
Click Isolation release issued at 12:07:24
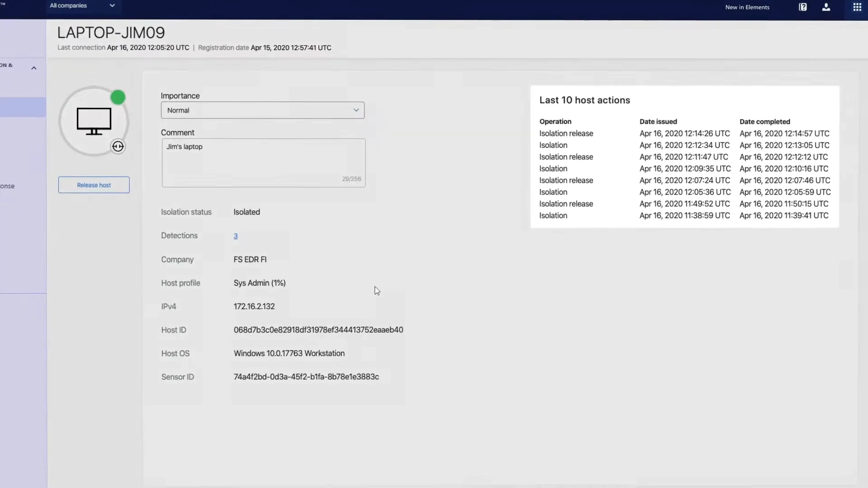pyautogui.click(x=684, y=180)
